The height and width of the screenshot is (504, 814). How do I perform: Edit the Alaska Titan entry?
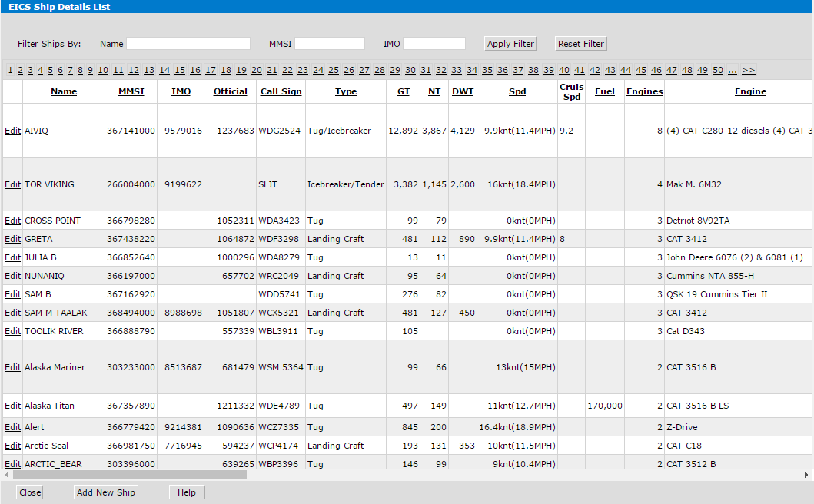point(12,406)
